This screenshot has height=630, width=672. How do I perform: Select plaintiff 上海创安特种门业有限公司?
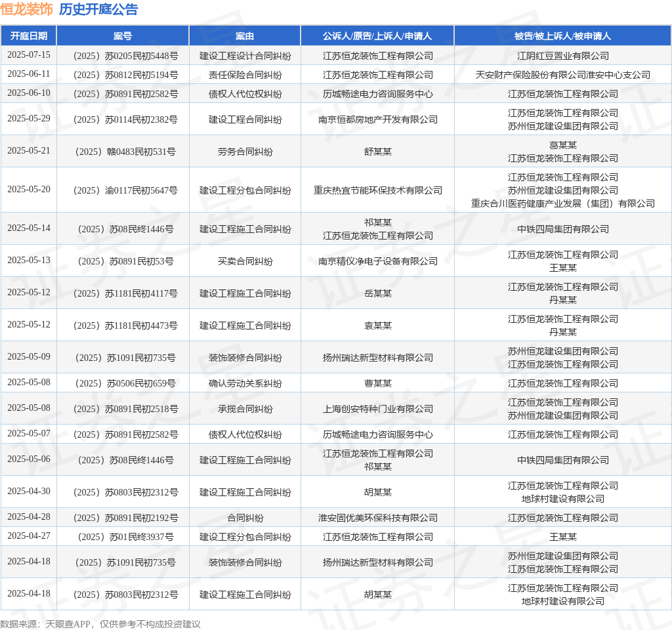377,409
